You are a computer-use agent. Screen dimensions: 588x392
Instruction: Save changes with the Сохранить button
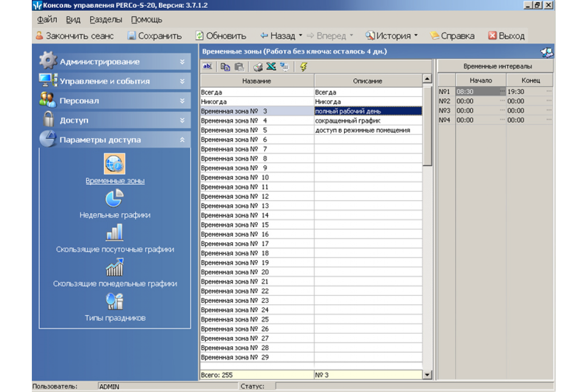tap(154, 36)
